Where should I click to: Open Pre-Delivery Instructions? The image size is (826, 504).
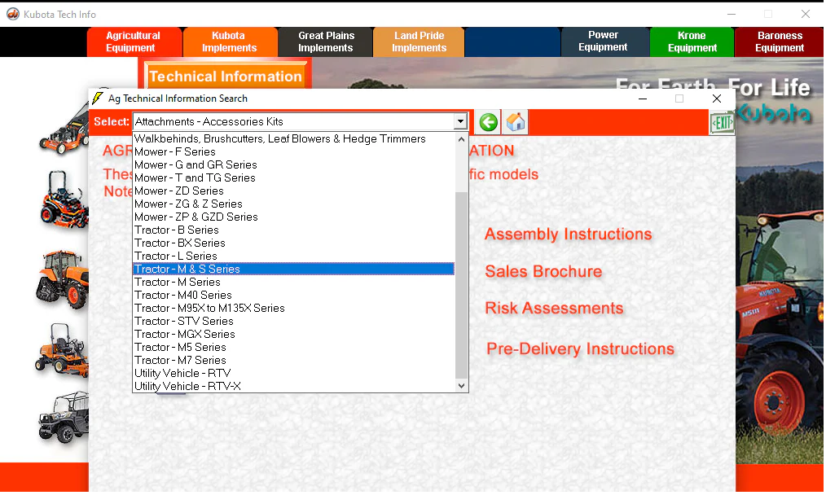tap(580, 349)
